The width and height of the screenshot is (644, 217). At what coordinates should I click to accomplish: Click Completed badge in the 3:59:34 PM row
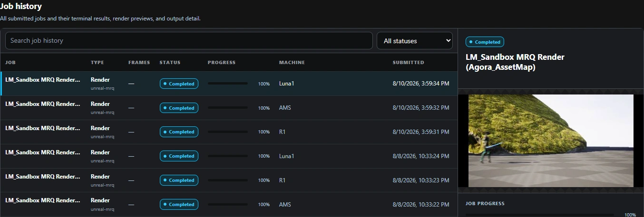(x=179, y=84)
